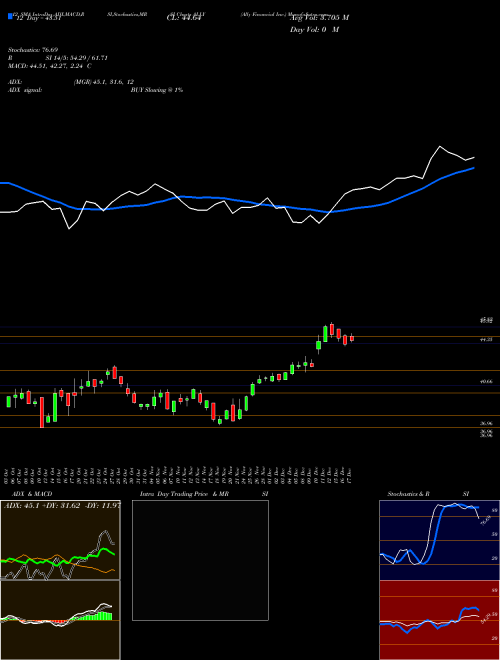Click the 'BUY Slowing @ 1%' signal text

point(157,90)
